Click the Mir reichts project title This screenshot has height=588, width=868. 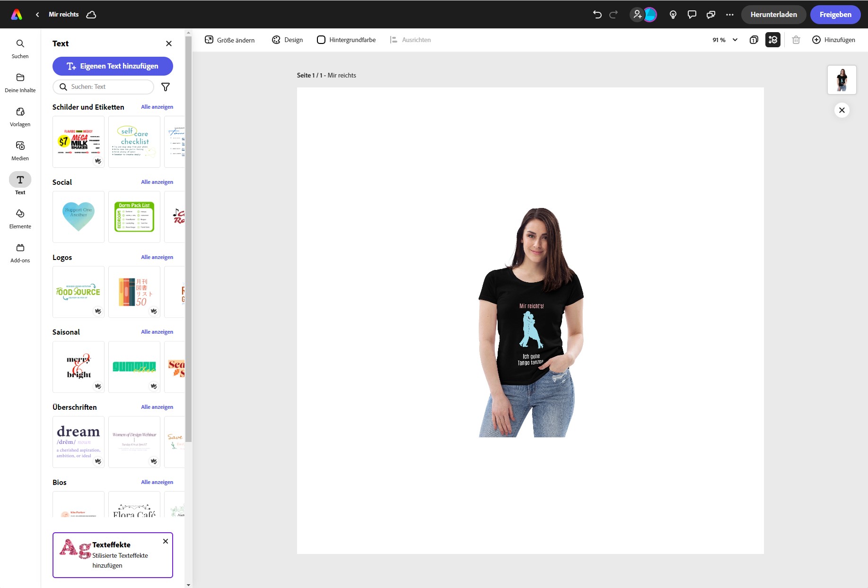(x=64, y=15)
